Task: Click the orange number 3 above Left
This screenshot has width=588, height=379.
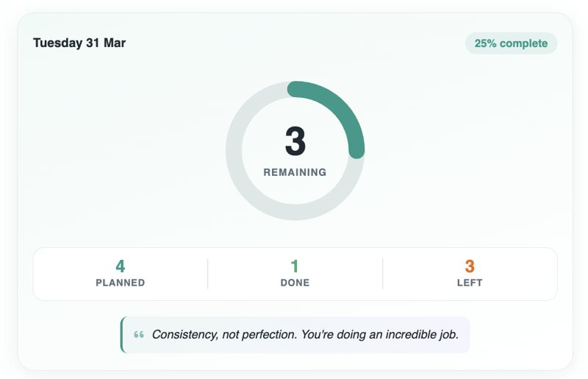Action: (470, 266)
